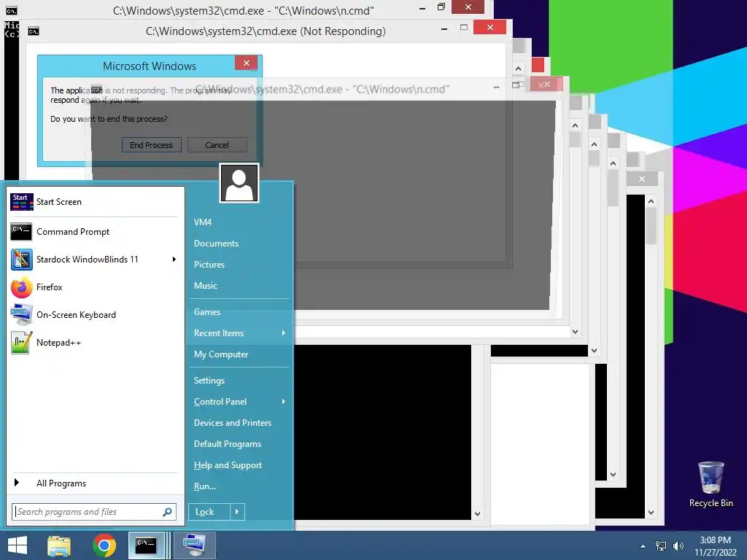Click the user account picture
The image size is (747, 560).
239,183
